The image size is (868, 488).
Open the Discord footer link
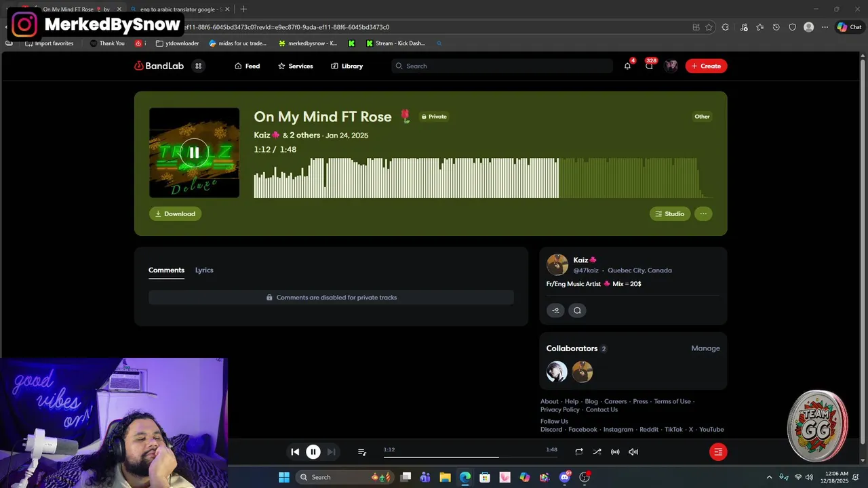tap(551, 430)
